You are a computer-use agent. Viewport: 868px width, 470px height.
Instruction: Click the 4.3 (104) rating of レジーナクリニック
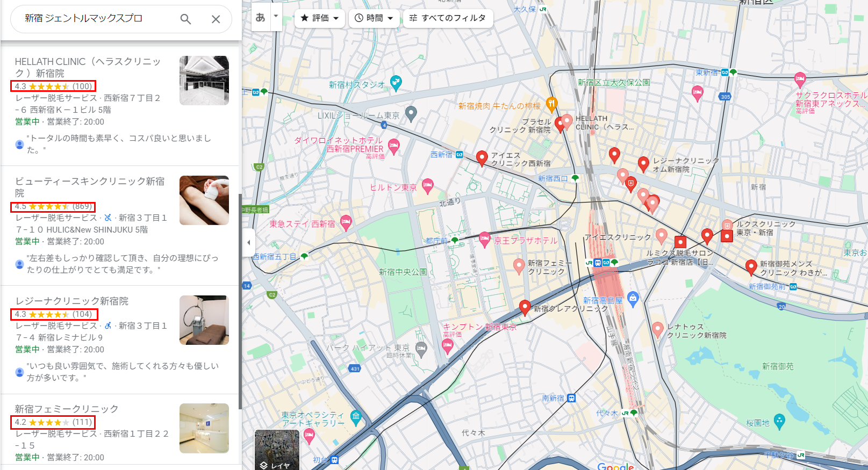[54, 314]
